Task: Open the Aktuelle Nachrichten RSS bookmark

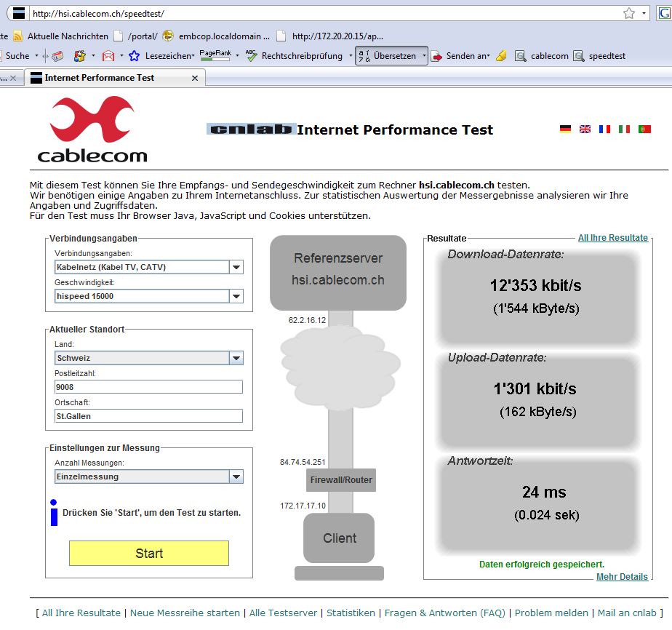Action: point(61,36)
